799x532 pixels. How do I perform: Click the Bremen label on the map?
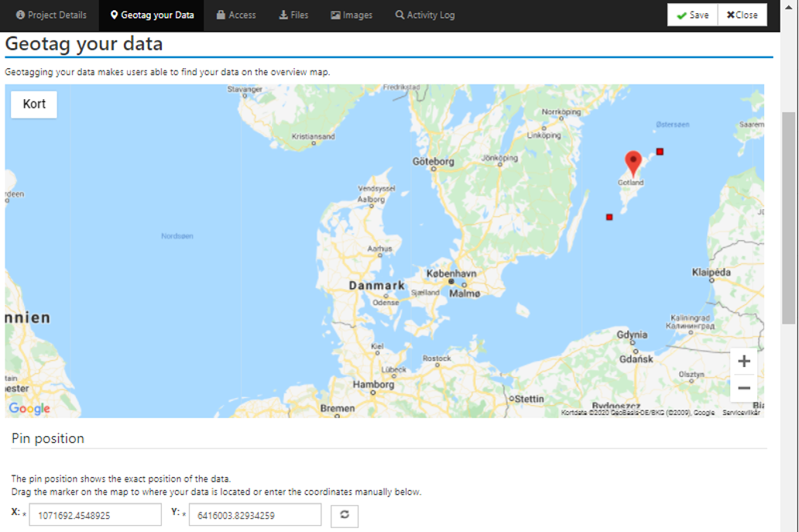coord(338,408)
